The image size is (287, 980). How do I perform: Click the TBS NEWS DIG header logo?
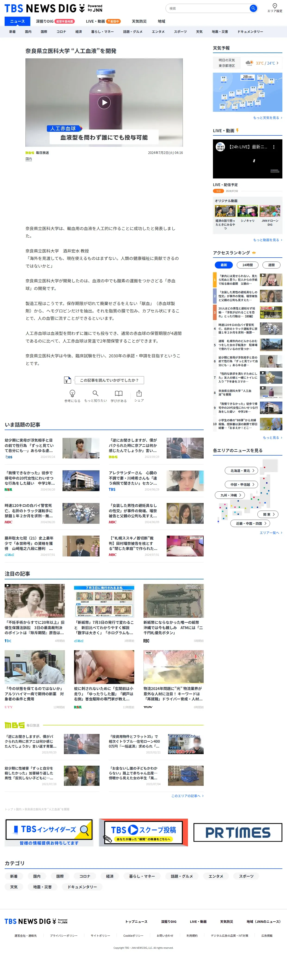pyautogui.click(x=53, y=8)
